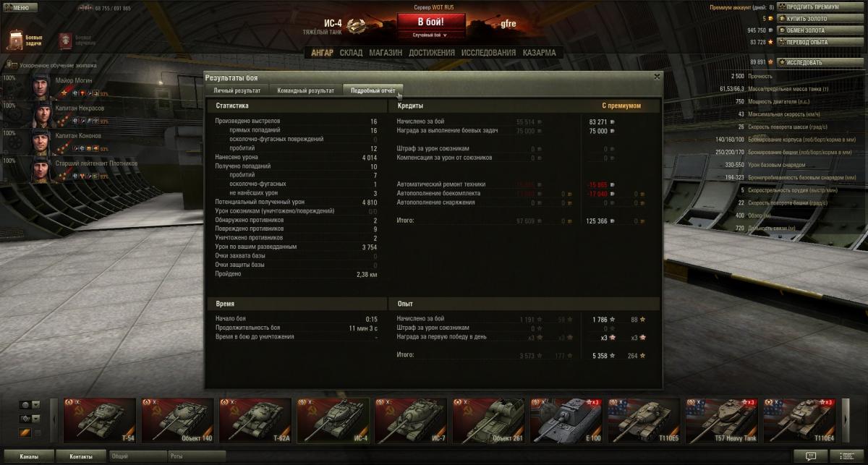
Task: Expand the vehicle type filter dropdown
Action: pyautogui.click(x=35, y=419)
